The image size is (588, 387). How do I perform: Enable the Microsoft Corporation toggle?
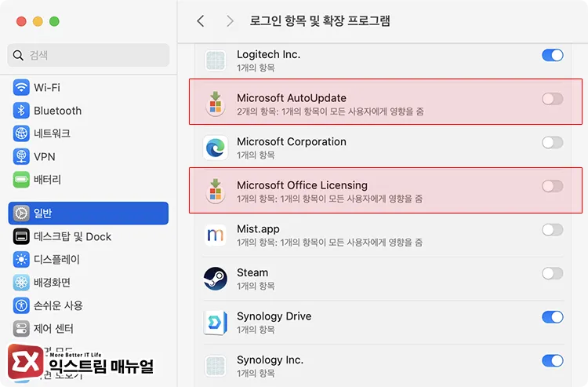tap(553, 142)
